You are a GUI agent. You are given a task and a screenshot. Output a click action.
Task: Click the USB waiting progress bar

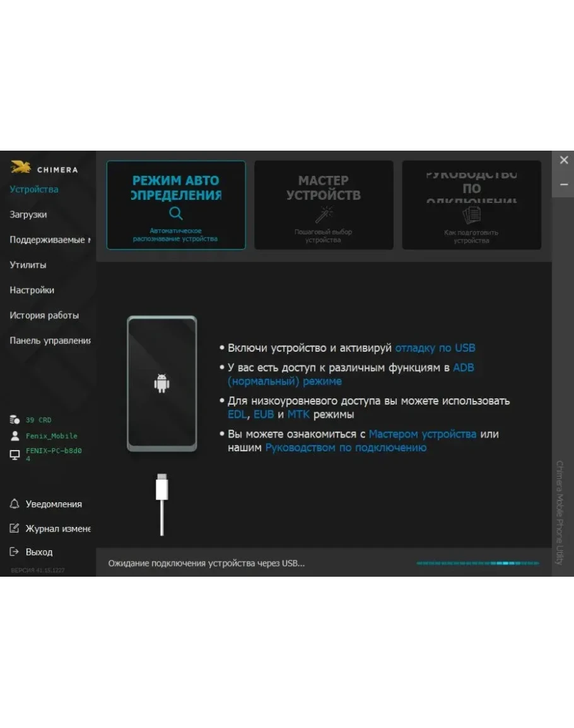pyautogui.click(x=477, y=563)
